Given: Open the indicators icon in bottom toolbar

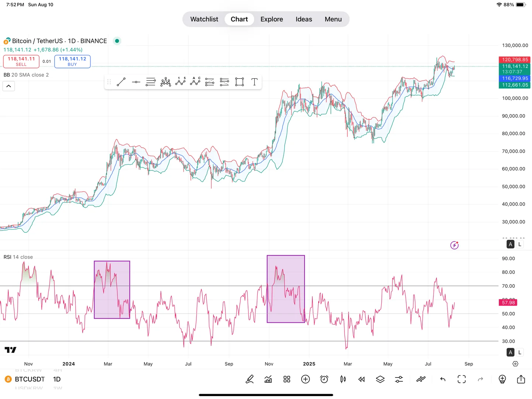Looking at the screenshot, I should (268, 379).
